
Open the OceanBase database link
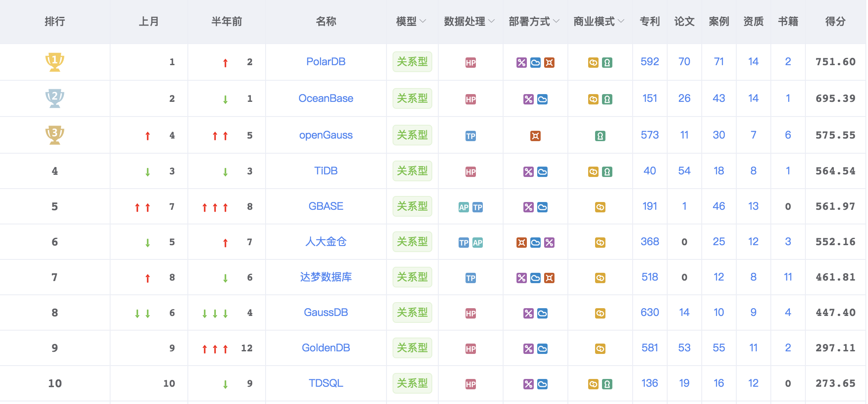(326, 98)
